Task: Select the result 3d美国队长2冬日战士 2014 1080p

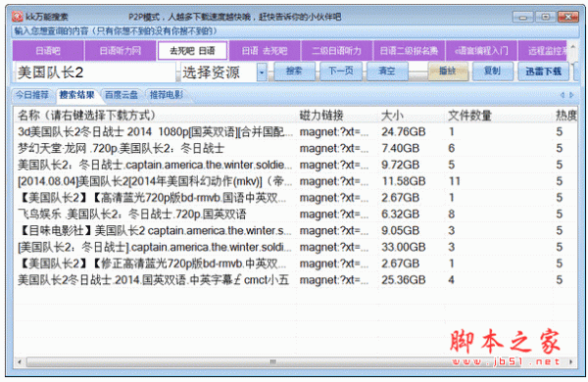Action: pyautogui.click(x=155, y=131)
